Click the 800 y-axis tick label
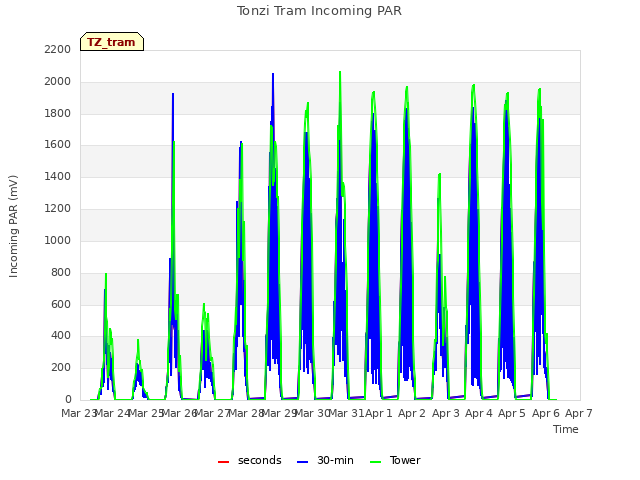The width and height of the screenshot is (640, 480). 61,272
